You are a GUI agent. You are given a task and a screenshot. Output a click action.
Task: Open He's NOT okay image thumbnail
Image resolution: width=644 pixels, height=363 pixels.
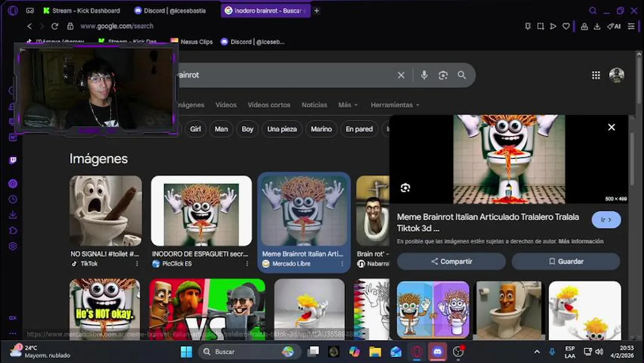pyautogui.click(x=105, y=309)
